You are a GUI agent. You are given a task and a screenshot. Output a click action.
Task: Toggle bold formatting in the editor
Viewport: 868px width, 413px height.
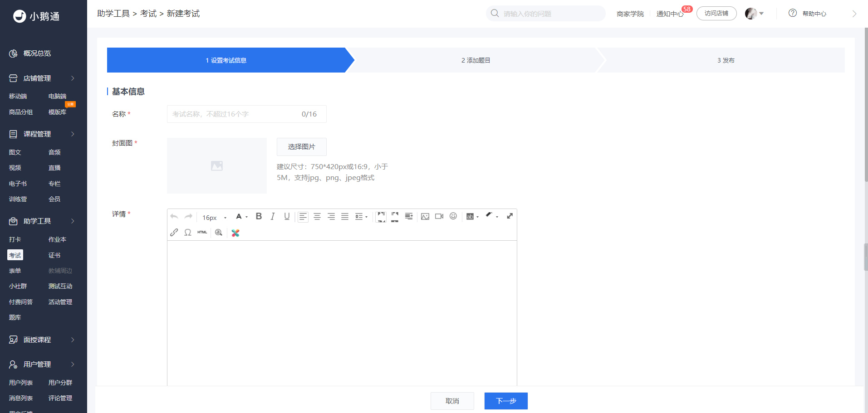coord(259,216)
